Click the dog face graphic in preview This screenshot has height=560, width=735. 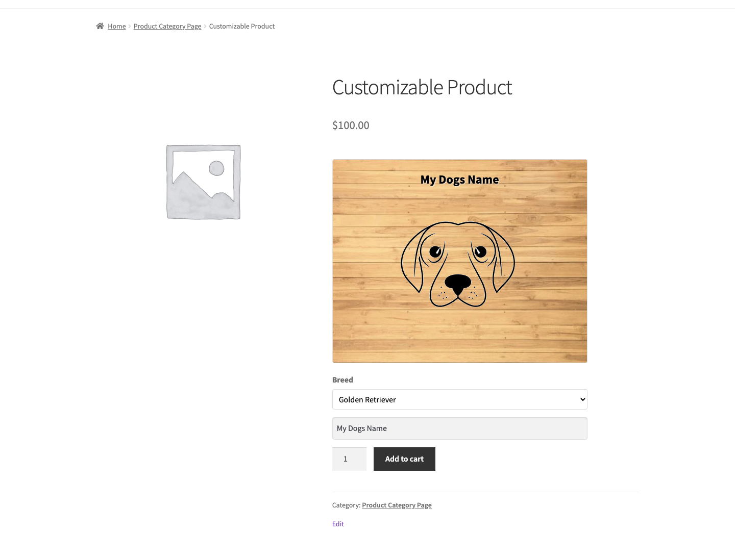(458, 264)
